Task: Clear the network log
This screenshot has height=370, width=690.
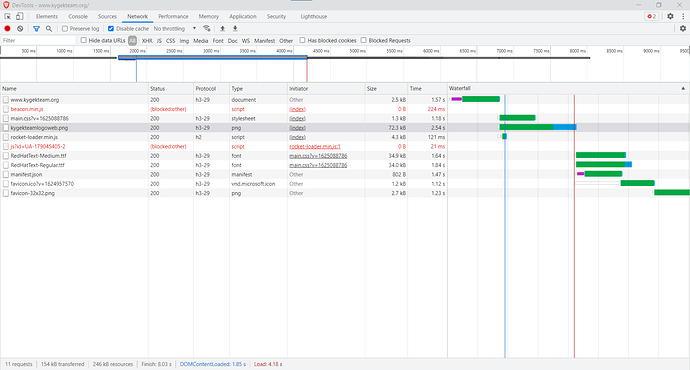Action: [x=20, y=29]
